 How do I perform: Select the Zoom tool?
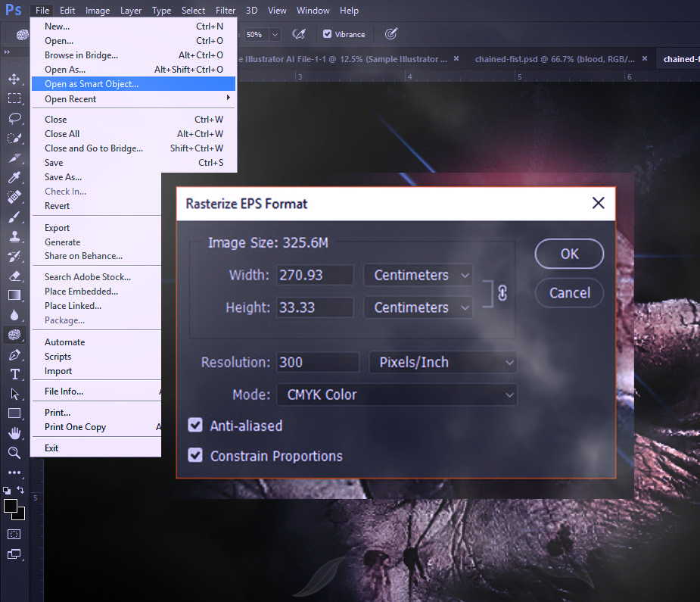[14, 453]
